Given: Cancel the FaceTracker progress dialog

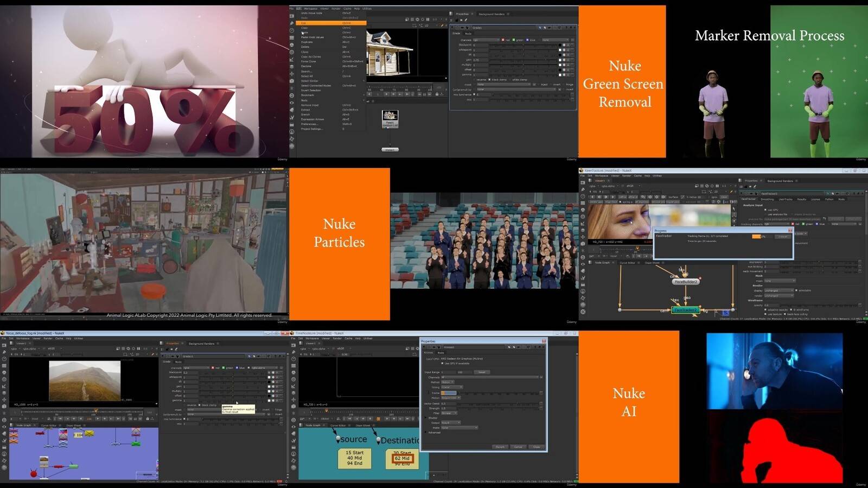Looking at the screenshot, I should click(782, 237).
